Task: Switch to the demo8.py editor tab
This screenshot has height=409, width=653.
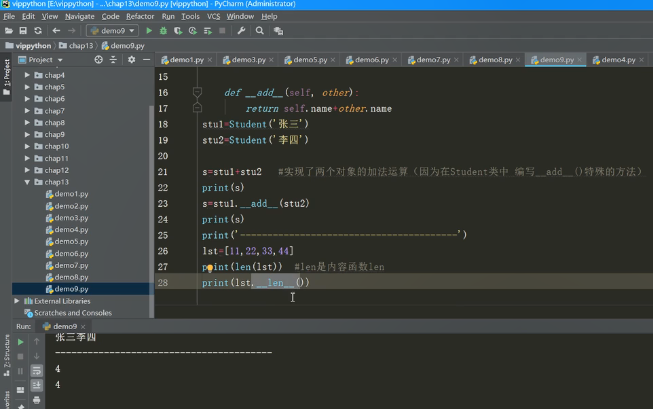Action: [x=495, y=60]
